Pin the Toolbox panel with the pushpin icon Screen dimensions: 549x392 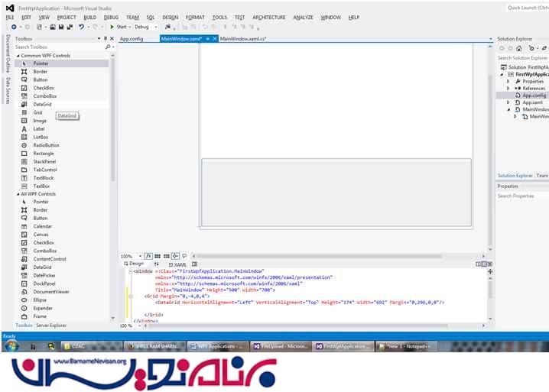pos(103,38)
